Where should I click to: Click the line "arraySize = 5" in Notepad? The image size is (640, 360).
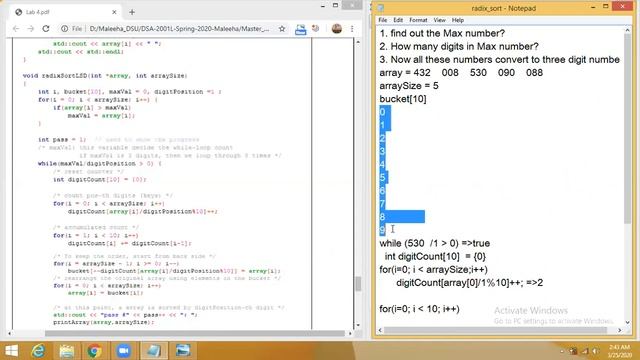click(x=409, y=86)
